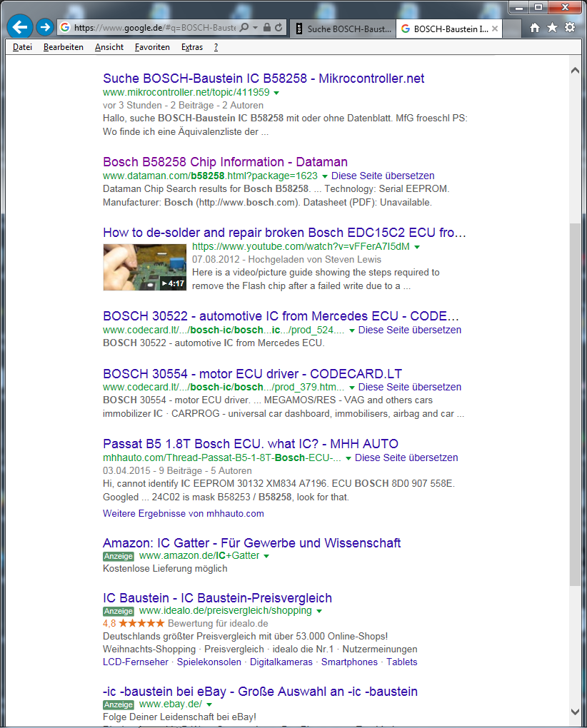Viewport: 587px width, 728px height.
Task: Click the Google favicon in address bar
Action: (65, 27)
